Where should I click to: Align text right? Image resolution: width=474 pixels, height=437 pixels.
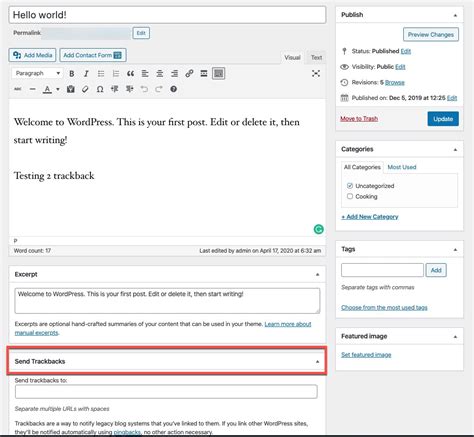click(174, 74)
